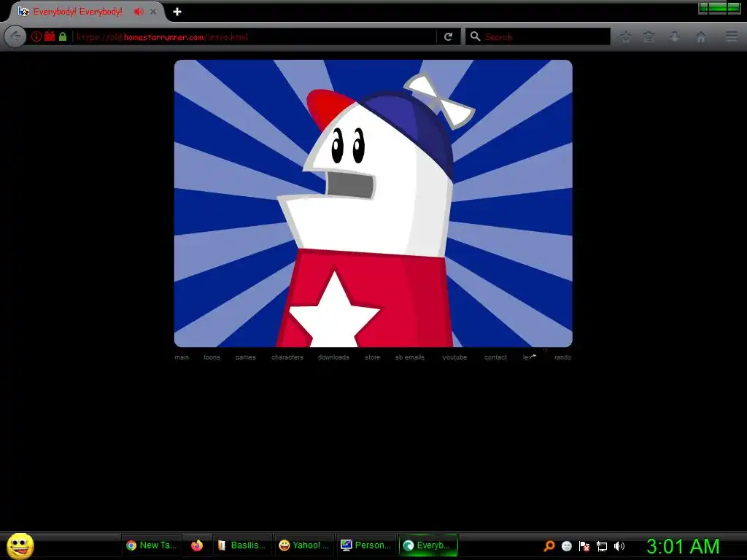Open the smiley face Start button
This screenshot has width=747, height=560.
click(x=20, y=545)
